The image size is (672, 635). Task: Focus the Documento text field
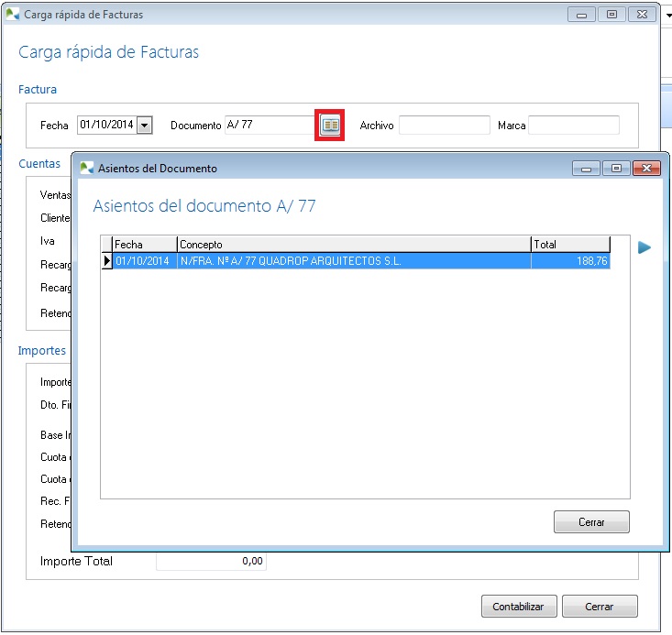(270, 126)
